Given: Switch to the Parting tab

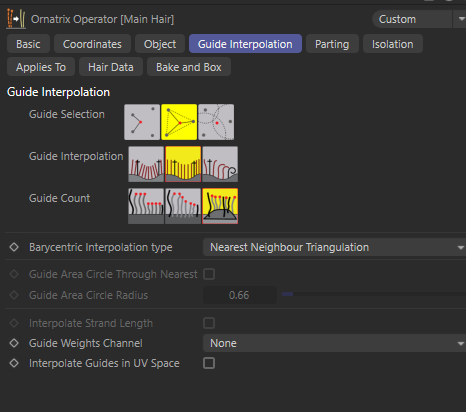Looking at the screenshot, I should pos(332,44).
